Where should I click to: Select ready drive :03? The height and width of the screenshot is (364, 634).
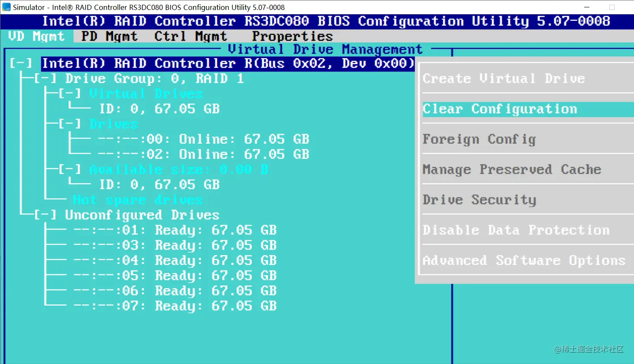[x=175, y=245]
